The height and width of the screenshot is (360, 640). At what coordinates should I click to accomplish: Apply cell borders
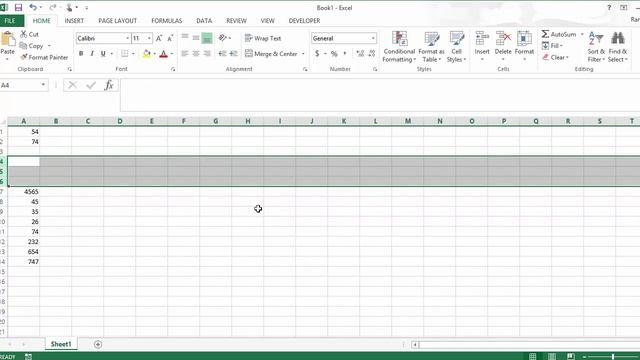[x=124, y=53]
